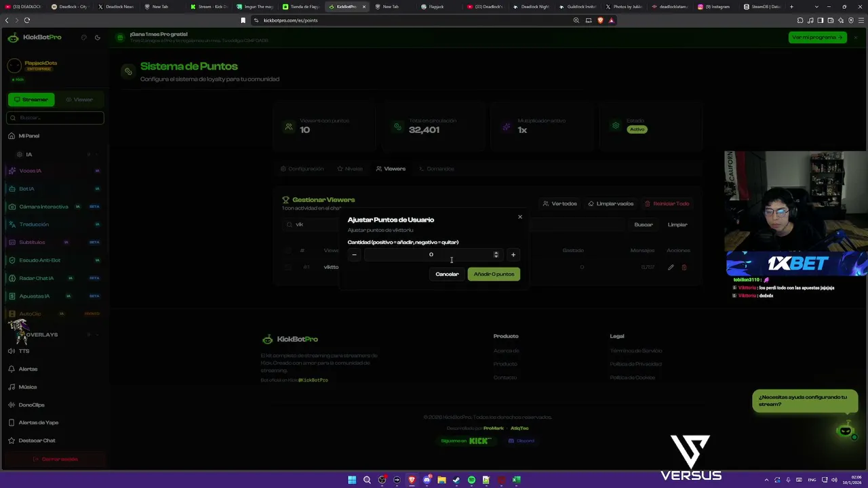
Task: Open Apuestas IA in sidebar
Action: pyautogui.click(x=55, y=296)
